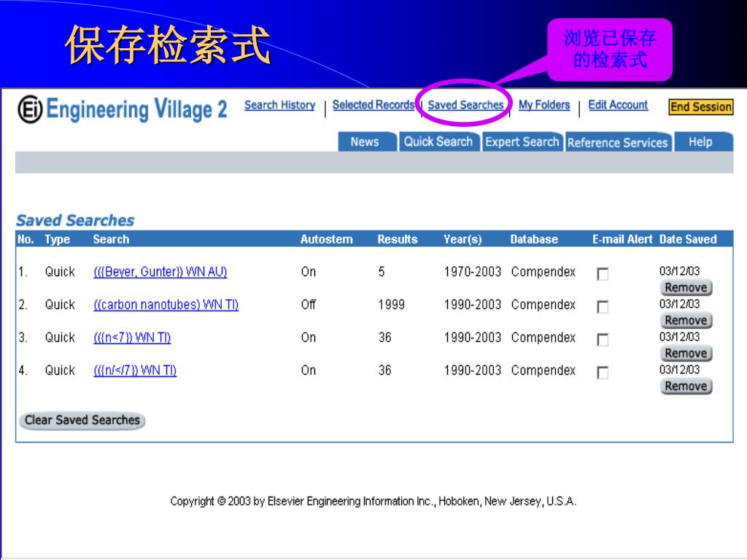Remove saved search number 3
Viewport: 747px width, 560px height.
pyautogui.click(x=686, y=354)
